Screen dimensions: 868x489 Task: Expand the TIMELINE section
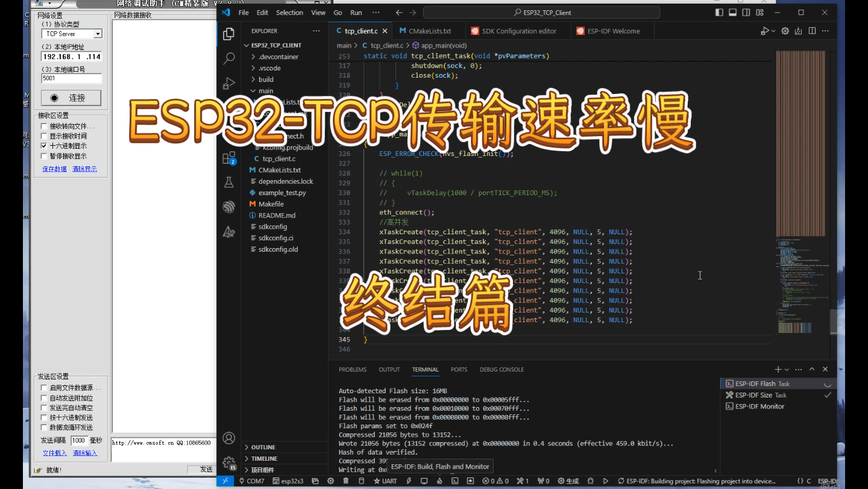(264, 458)
